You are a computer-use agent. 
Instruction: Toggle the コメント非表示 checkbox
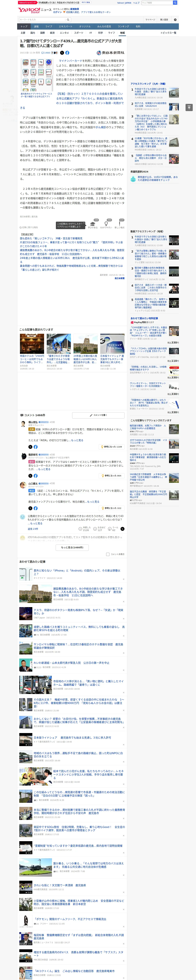coord(108,554)
